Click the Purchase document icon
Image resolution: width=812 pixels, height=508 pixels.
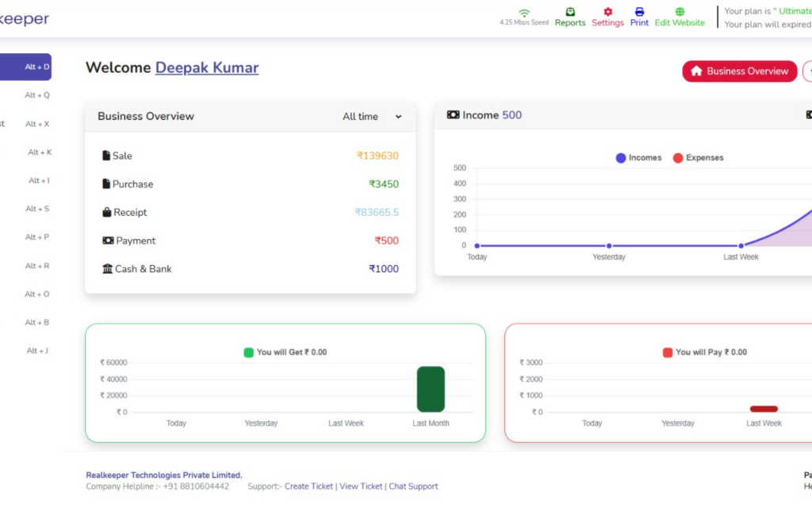tap(106, 183)
